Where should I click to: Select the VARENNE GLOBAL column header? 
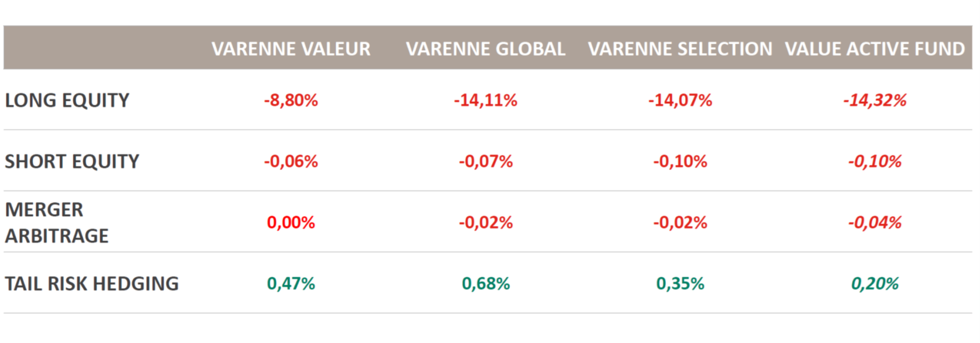click(485, 49)
